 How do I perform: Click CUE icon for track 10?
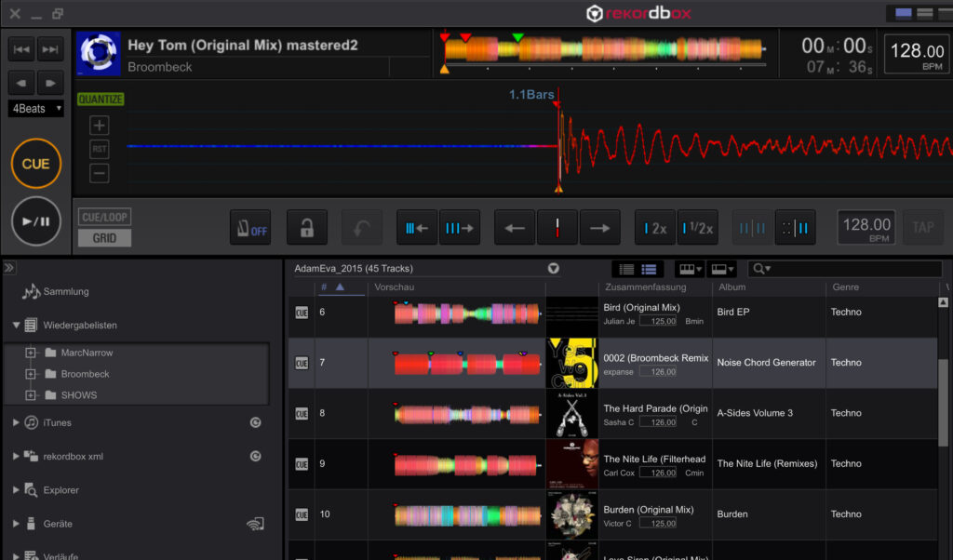(302, 514)
